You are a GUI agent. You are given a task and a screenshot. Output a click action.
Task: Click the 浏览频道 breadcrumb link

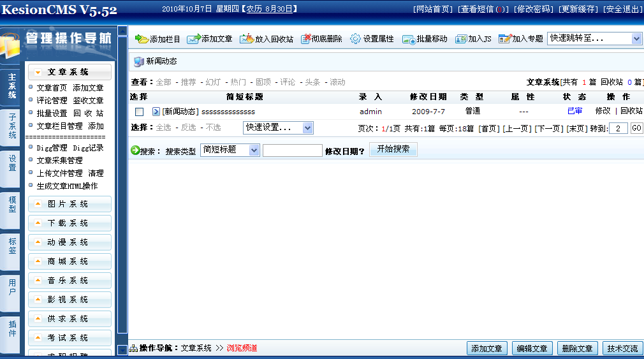click(x=242, y=348)
